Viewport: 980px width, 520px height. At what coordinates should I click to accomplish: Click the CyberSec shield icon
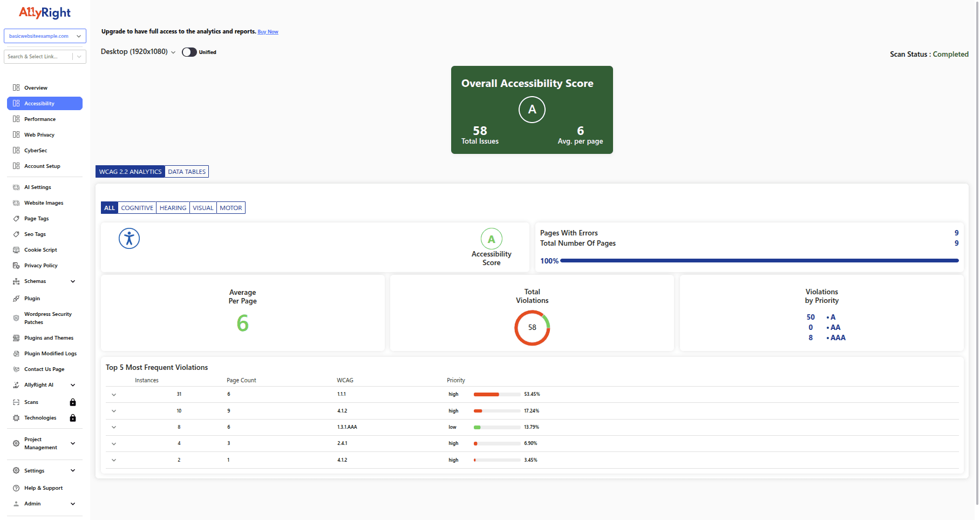coord(16,150)
